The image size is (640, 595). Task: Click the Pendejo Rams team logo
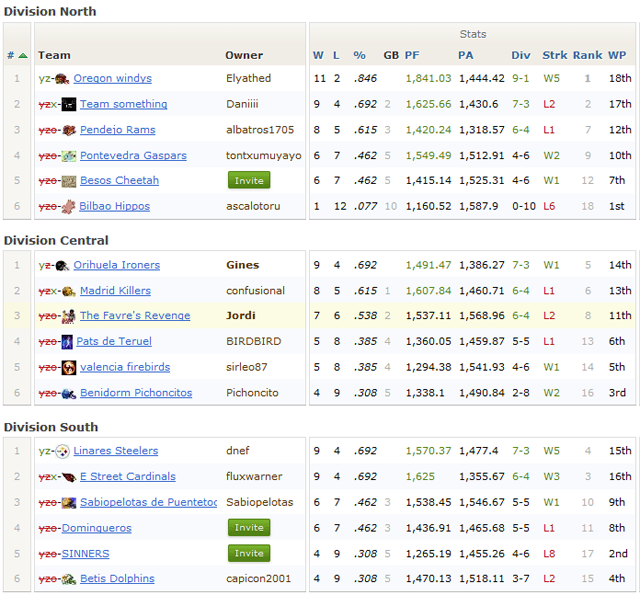[x=69, y=130]
